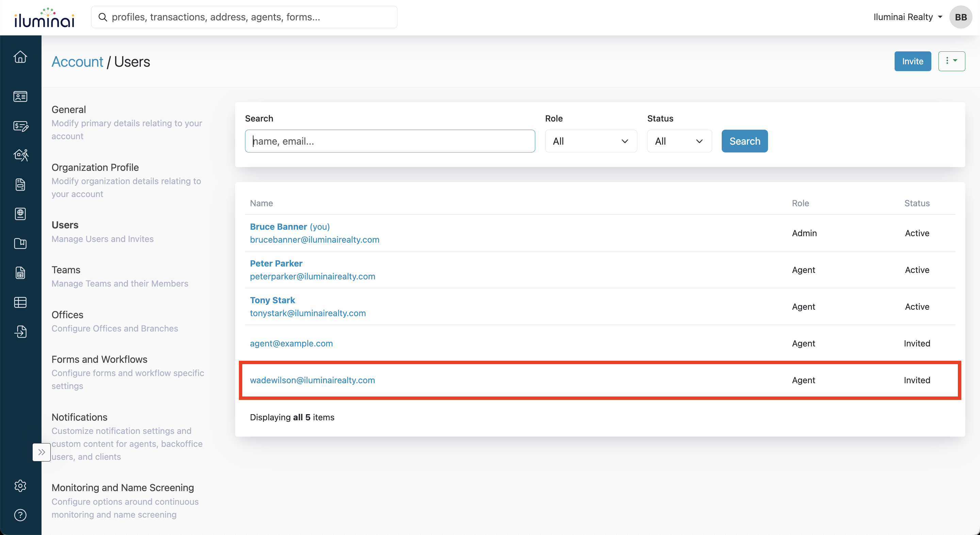Expand the sidebar with double chevron
980x535 pixels.
click(x=42, y=452)
